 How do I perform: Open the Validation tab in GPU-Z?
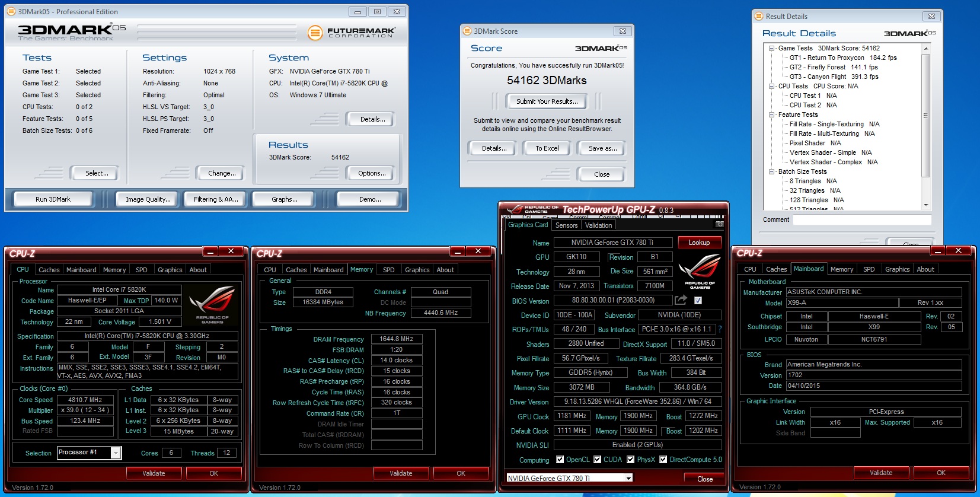(x=598, y=225)
